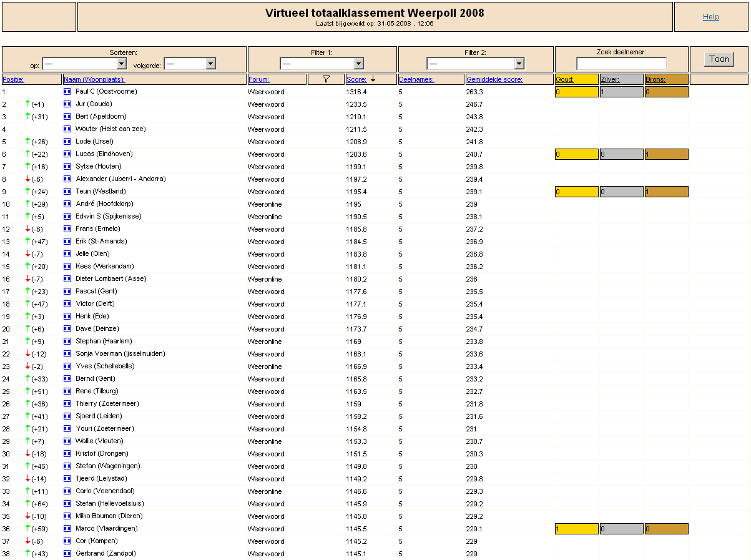
Task: Click the blue icon beside Marco (Vlaardingen)
Action: coord(67,528)
